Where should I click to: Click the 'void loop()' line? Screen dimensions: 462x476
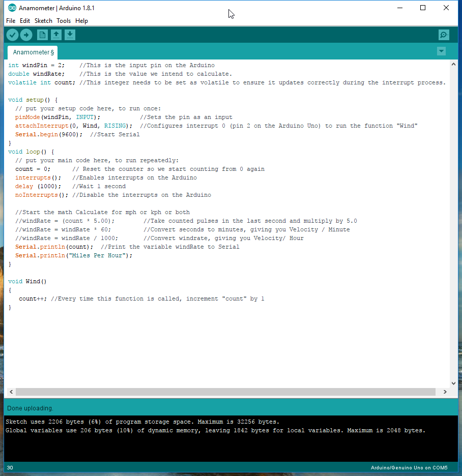click(x=31, y=152)
